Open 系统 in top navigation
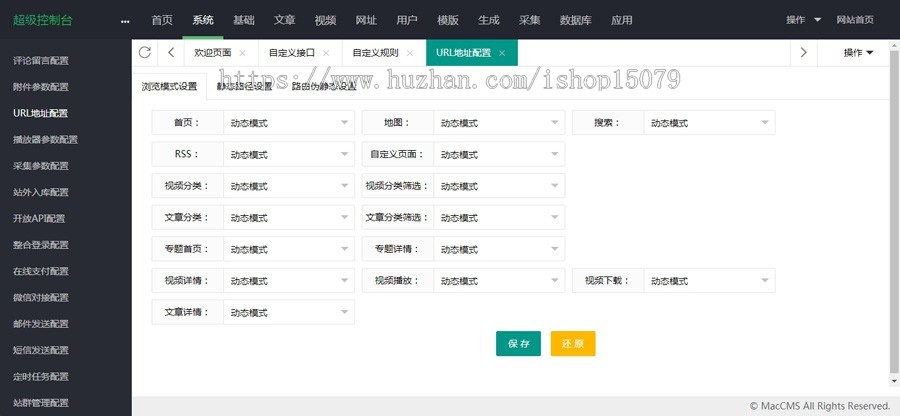The height and width of the screenshot is (416, 900). pos(203,20)
